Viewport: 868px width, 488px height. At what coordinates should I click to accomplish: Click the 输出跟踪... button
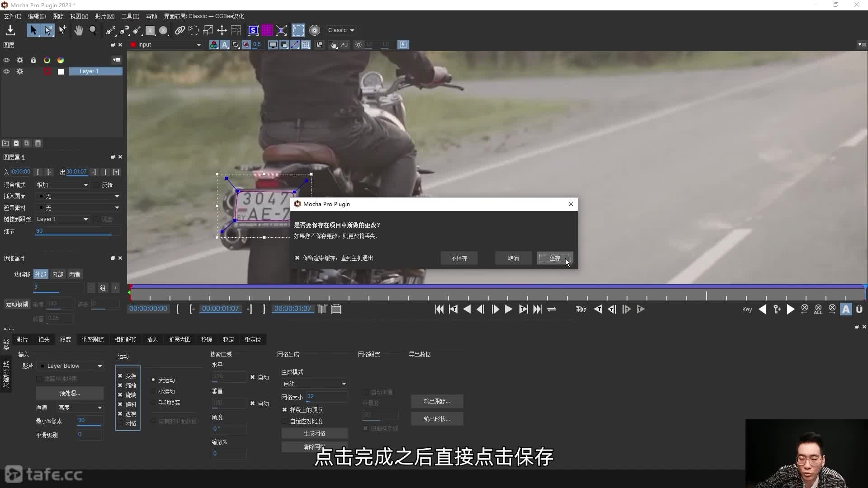(x=437, y=401)
